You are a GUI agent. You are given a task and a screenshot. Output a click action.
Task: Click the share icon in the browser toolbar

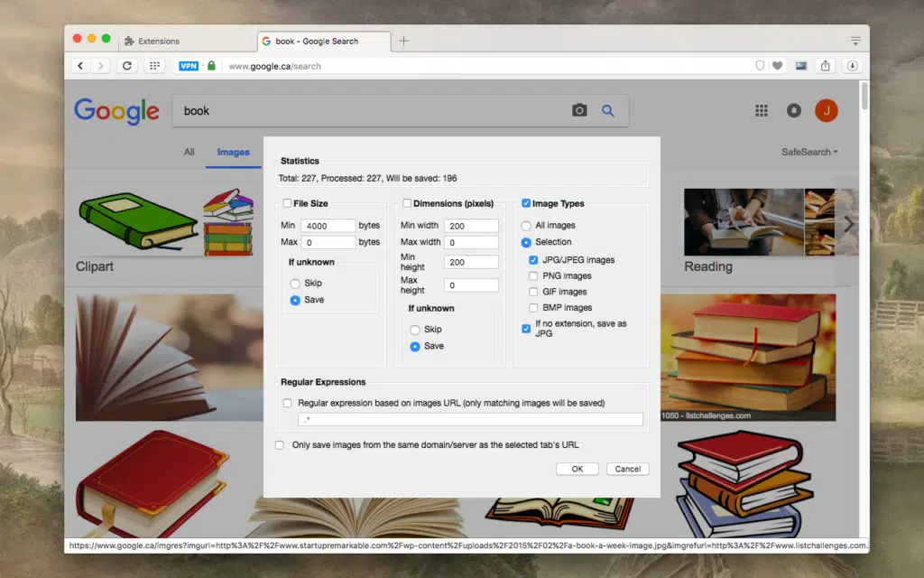[x=824, y=65]
